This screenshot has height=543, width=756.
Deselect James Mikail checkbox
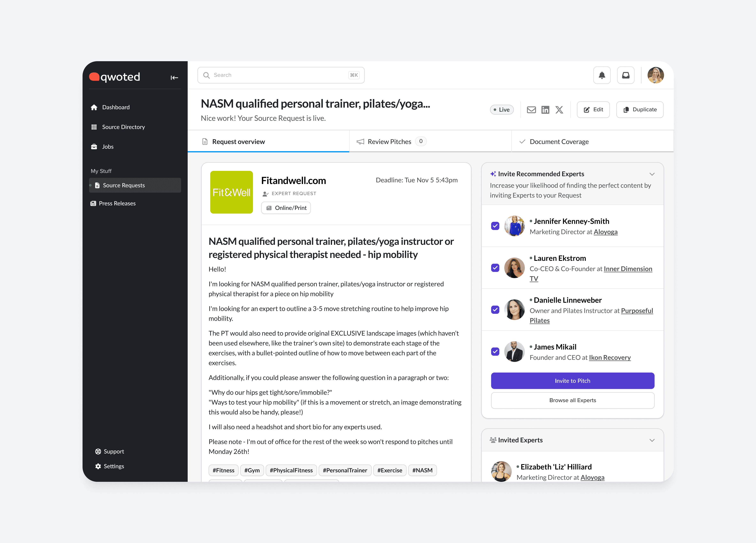tap(495, 352)
